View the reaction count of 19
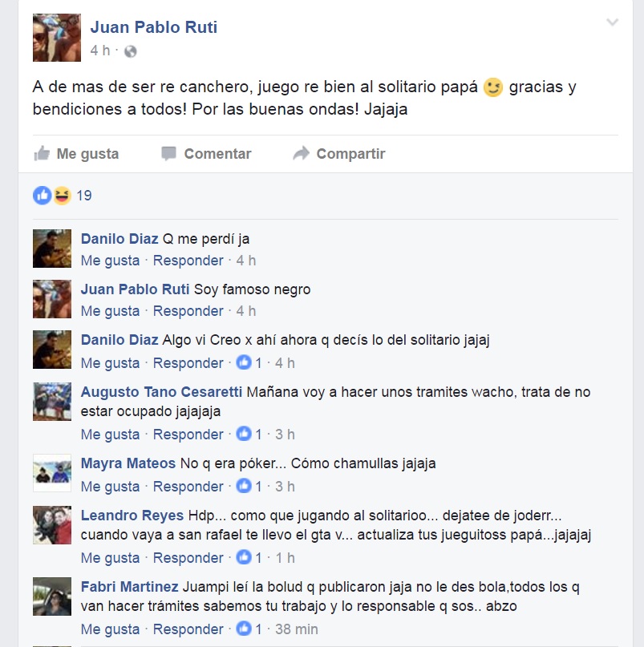The width and height of the screenshot is (644, 647). pos(84,196)
